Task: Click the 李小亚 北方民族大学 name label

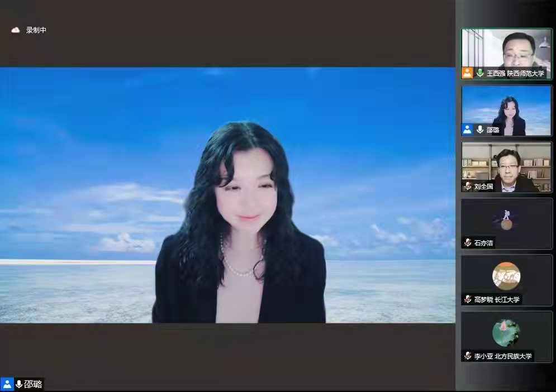Action: point(503,356)
